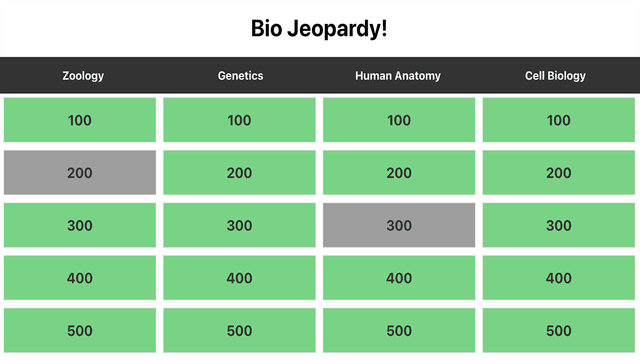Image resolution: width=640 pixels, height=364 pixels.
Task: Open the Genetics 400 question
Action: 240,278
